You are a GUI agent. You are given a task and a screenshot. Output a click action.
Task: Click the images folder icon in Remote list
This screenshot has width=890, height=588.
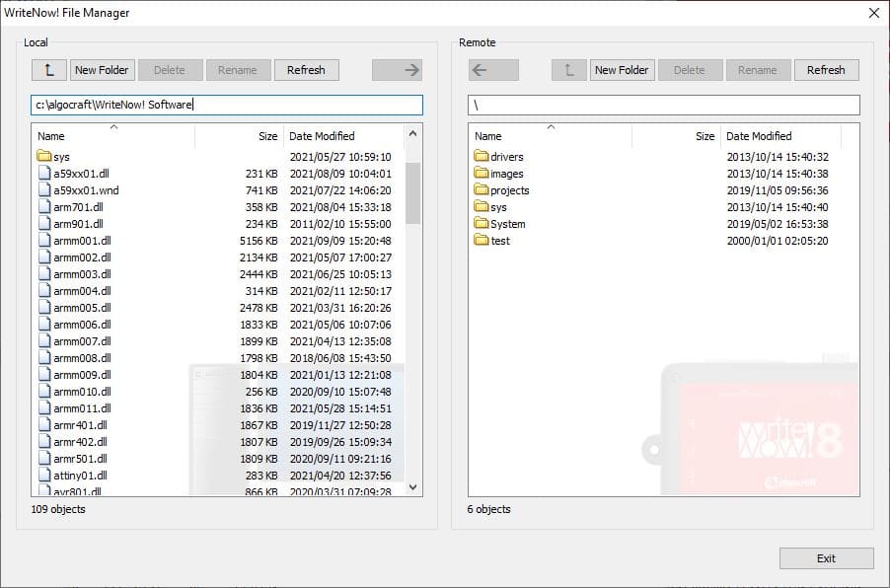(482, 173)
